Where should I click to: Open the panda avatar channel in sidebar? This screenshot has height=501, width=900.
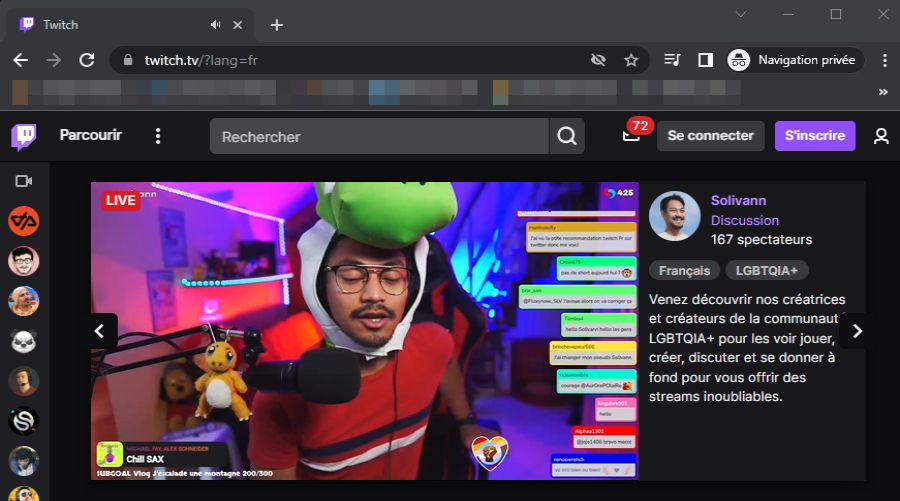pyautogui.click(x=24, y=341)
